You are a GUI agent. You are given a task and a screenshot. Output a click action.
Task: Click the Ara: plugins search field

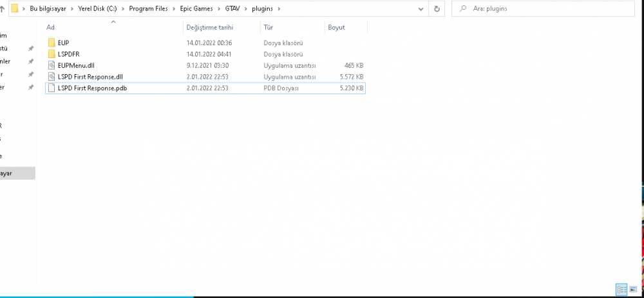(543, 8)
